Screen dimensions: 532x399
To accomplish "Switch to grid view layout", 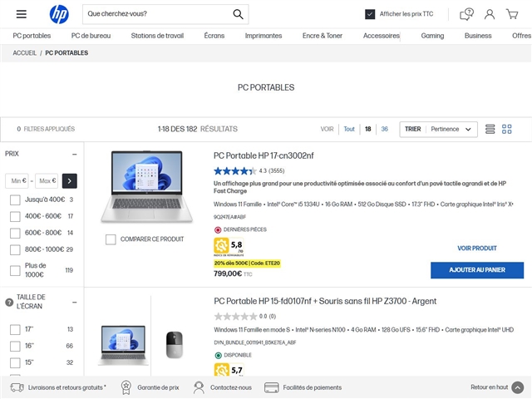I will [507, 129].
